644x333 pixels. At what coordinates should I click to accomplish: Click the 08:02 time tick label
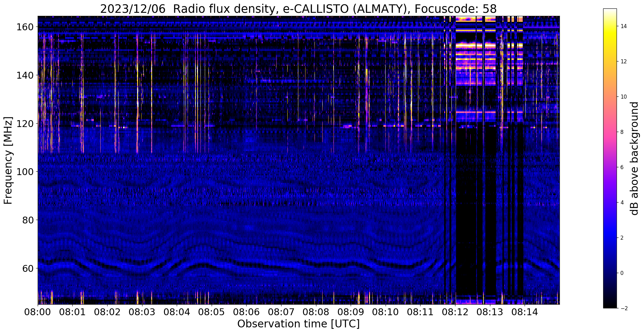108,312
